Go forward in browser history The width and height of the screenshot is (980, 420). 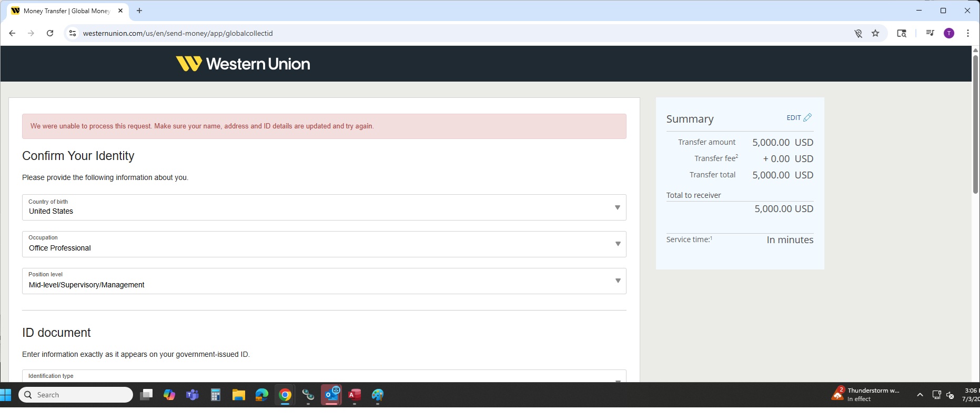point(31,33)
